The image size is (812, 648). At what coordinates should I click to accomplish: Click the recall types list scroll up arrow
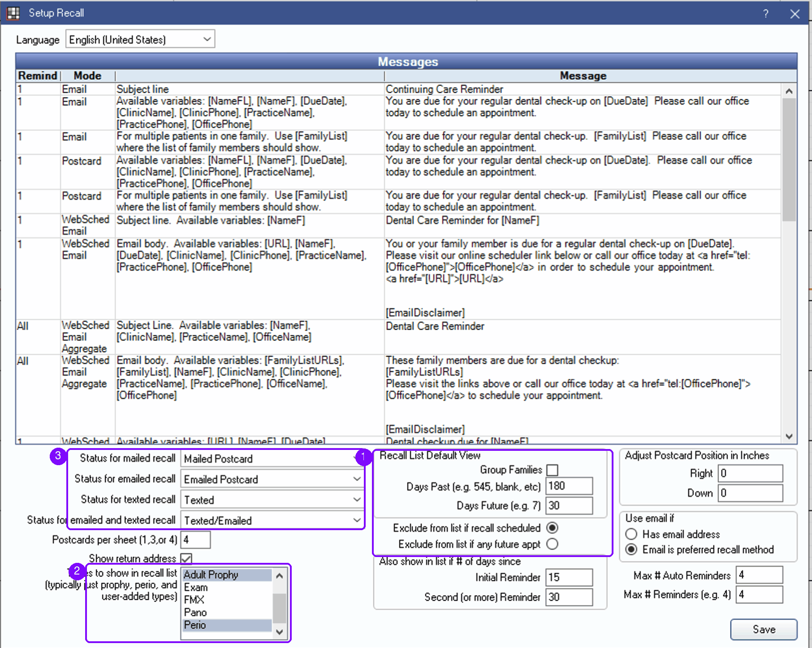279,575
